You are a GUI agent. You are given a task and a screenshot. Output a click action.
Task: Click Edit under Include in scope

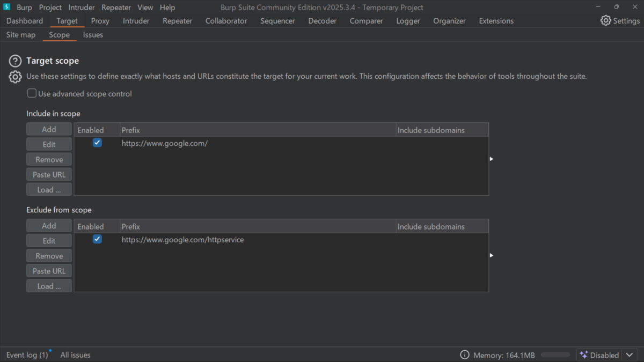pyautogui.click(x=49, y=144)
